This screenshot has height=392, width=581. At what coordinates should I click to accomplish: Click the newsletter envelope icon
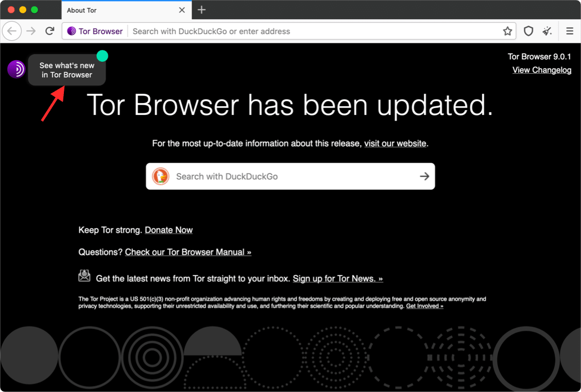(84, 276)
